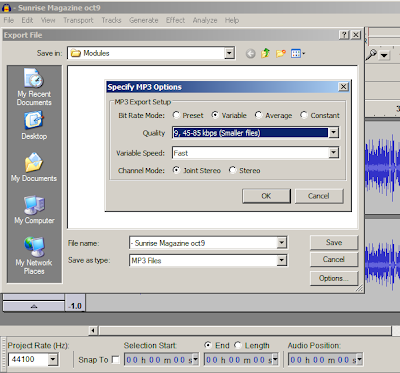Open My Network Places shortcut

pyautogui.click(x=34, y=256)
